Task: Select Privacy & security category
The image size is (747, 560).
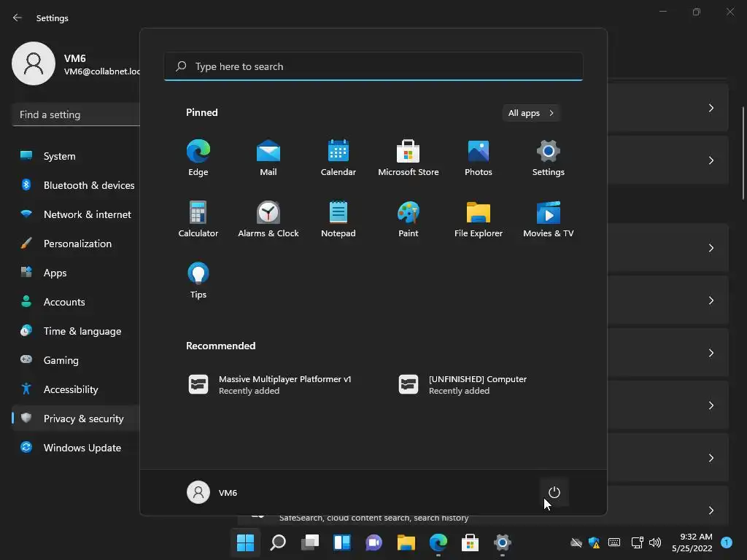Action: [76, 419]
